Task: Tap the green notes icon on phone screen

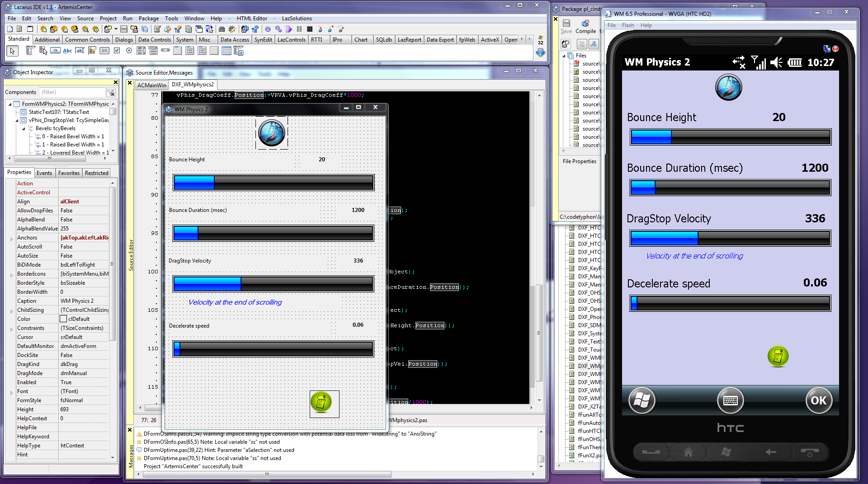Action: [778, 357]
